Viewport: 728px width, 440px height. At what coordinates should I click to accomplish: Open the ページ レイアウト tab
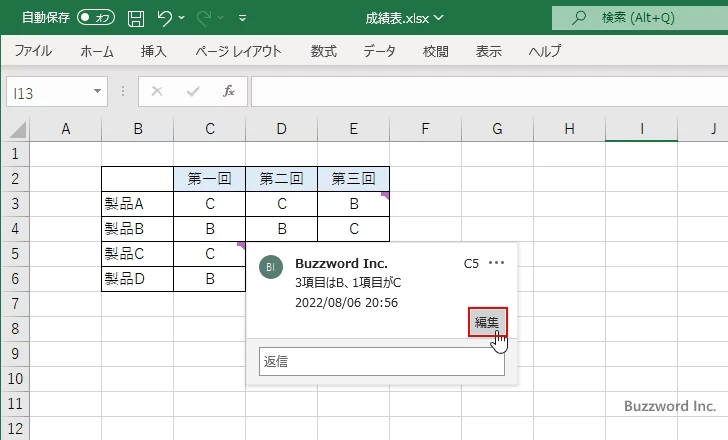(x=238, y=51)
